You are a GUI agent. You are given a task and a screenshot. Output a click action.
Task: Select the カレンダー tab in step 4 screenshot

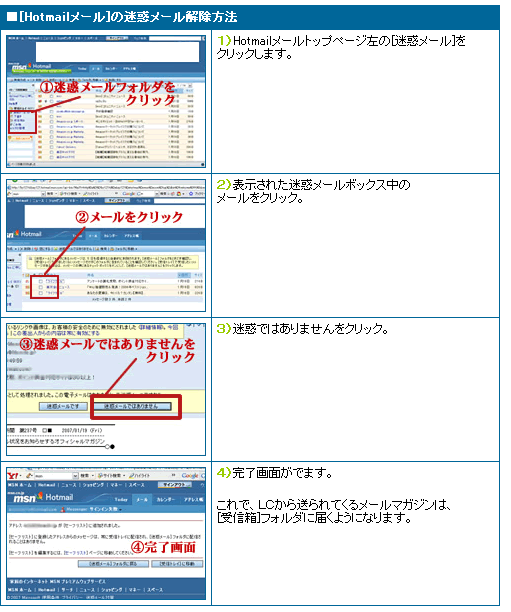click(x=166, y=500)
